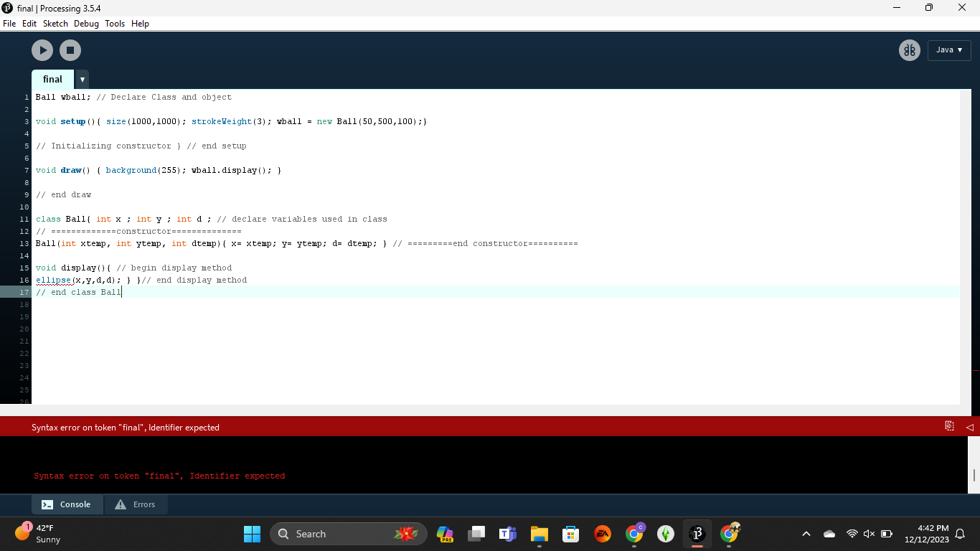Open Processing from the Windows taskbar

click(697, 534)
